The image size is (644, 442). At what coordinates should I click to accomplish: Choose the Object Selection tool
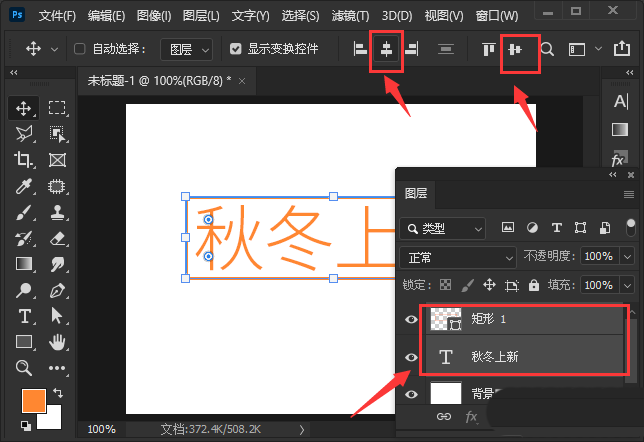[x=58, y=134]
